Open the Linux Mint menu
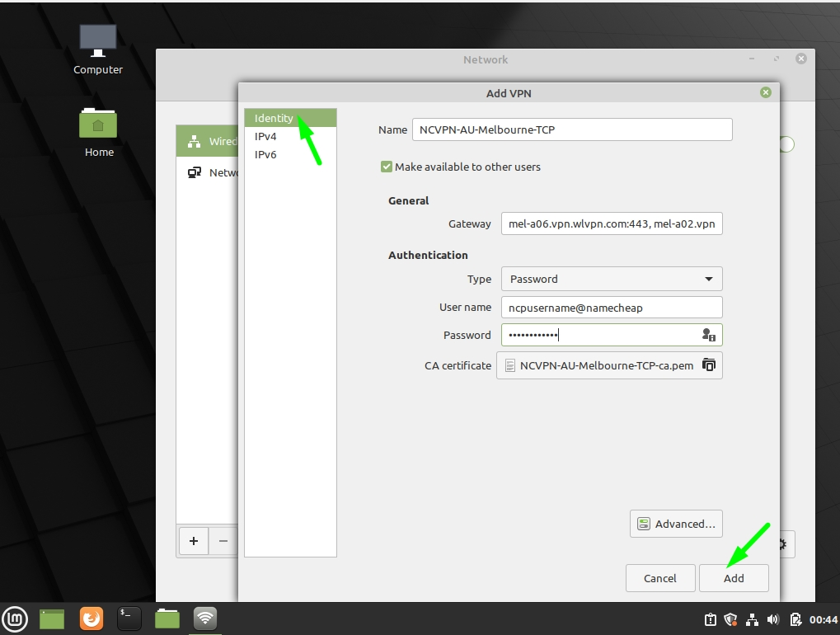This screenshot has width=840, height=635. (x=15, y=619)
